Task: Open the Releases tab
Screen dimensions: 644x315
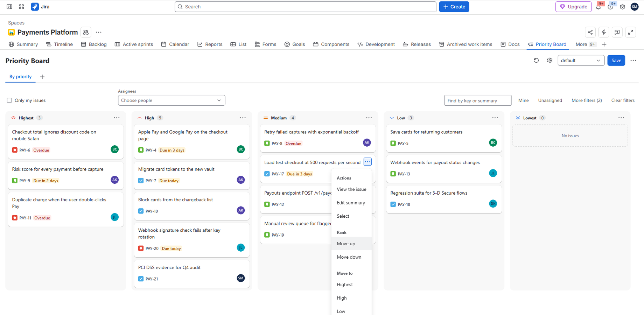Action: tap(417, 44)
